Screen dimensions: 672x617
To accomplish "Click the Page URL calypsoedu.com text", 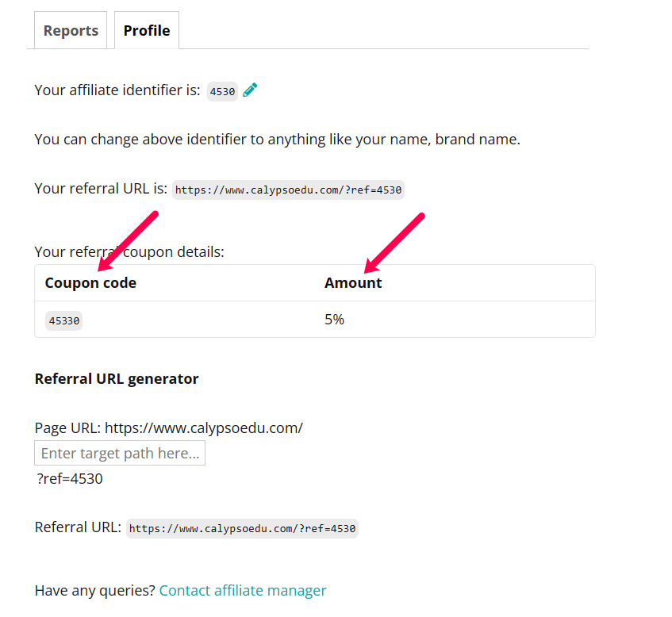I will [203, 427].
